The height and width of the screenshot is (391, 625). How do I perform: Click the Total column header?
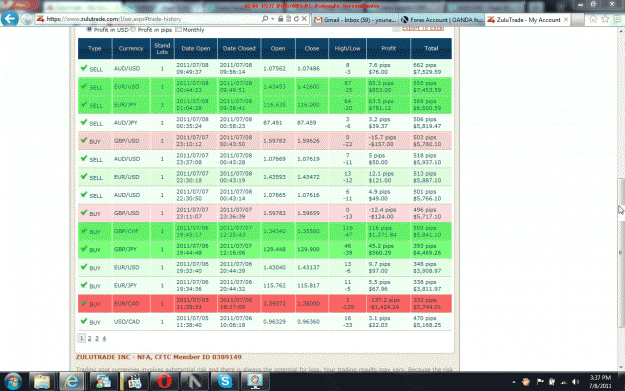point(431,48)
